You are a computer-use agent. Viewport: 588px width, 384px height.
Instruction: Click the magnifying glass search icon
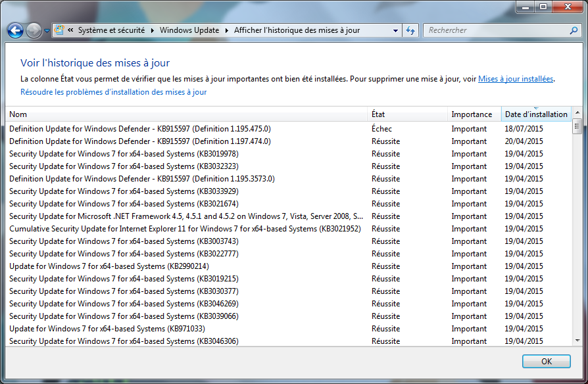[x=574, y=30]
